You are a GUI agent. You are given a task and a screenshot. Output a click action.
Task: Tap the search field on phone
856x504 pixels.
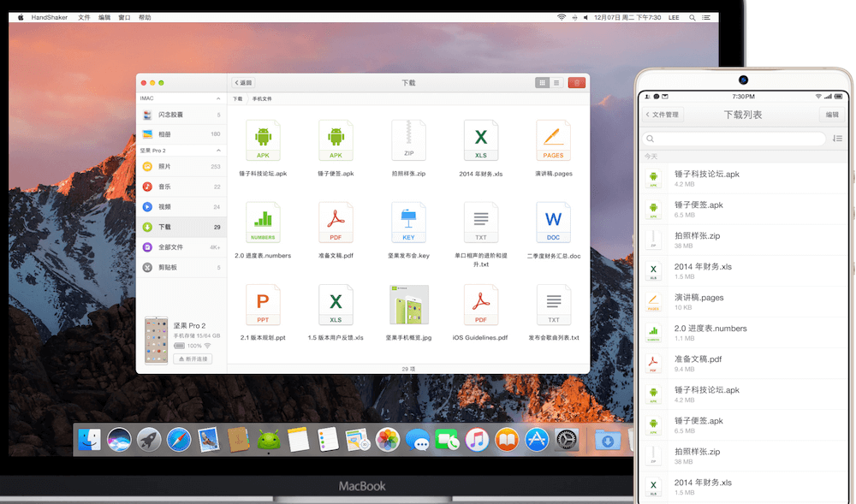tap(734, 139)
